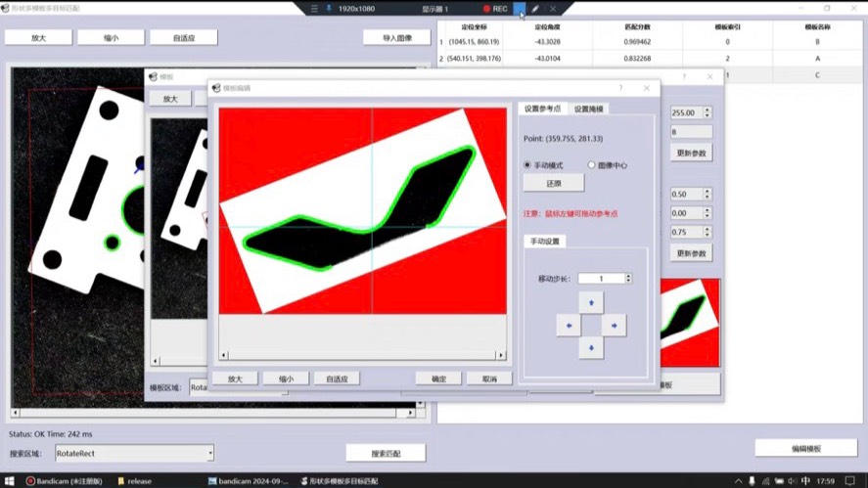Click the template preview thumbnail
The width and height of the screenshot is (868, 488).
click(690, 323)
